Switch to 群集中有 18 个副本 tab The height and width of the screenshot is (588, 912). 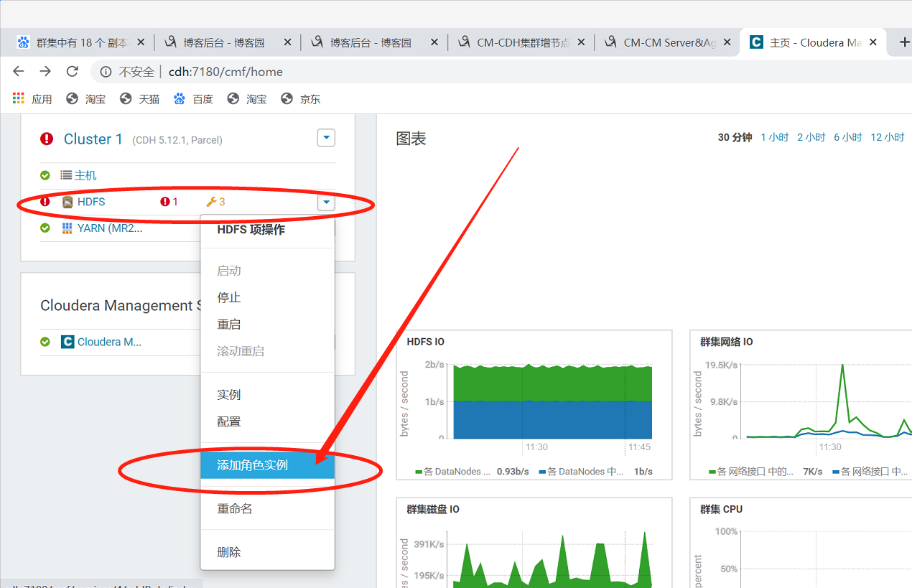coord(80,42)
